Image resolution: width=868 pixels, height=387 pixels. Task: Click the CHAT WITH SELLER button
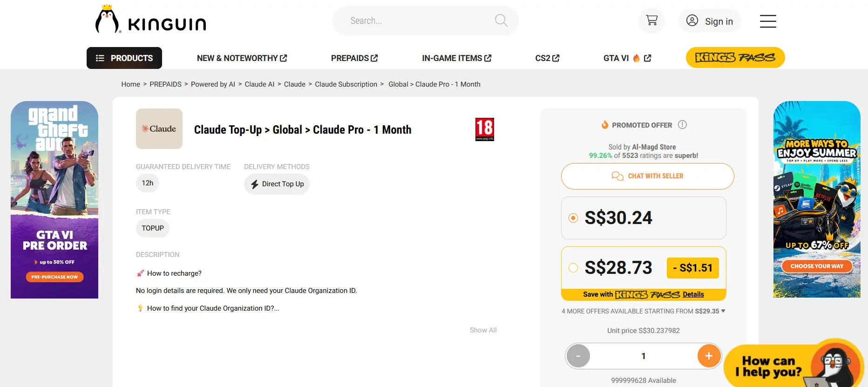click(x=648, y=176)
